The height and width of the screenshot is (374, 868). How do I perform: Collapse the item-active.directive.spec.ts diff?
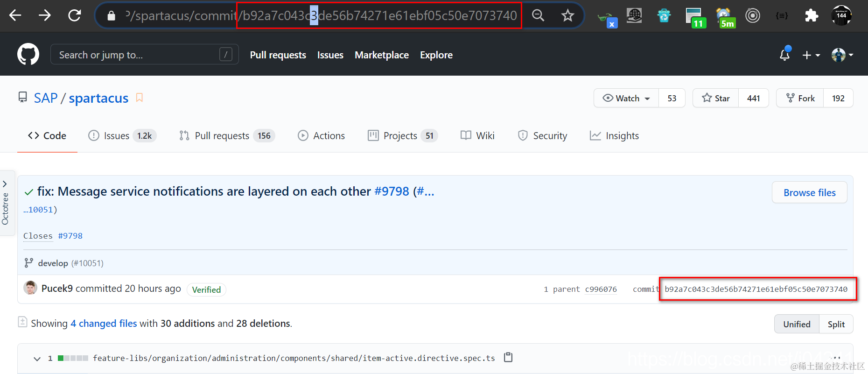click(x=37, y=359)
